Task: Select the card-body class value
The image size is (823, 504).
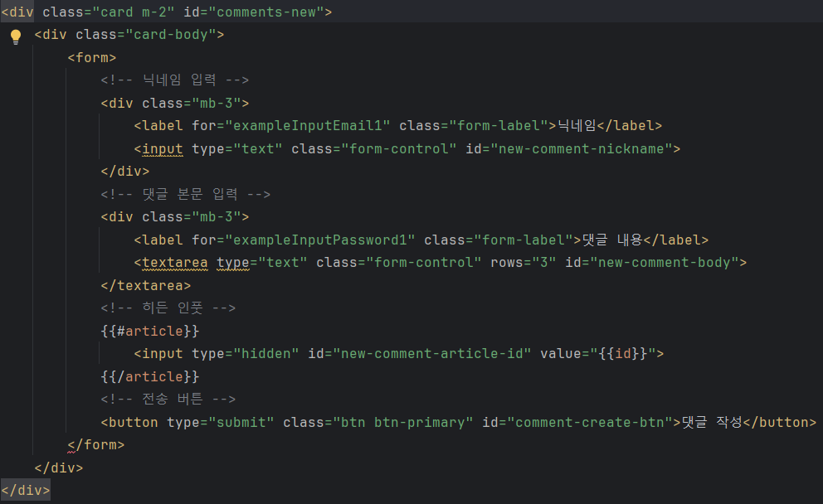Action: click(171, 35)
